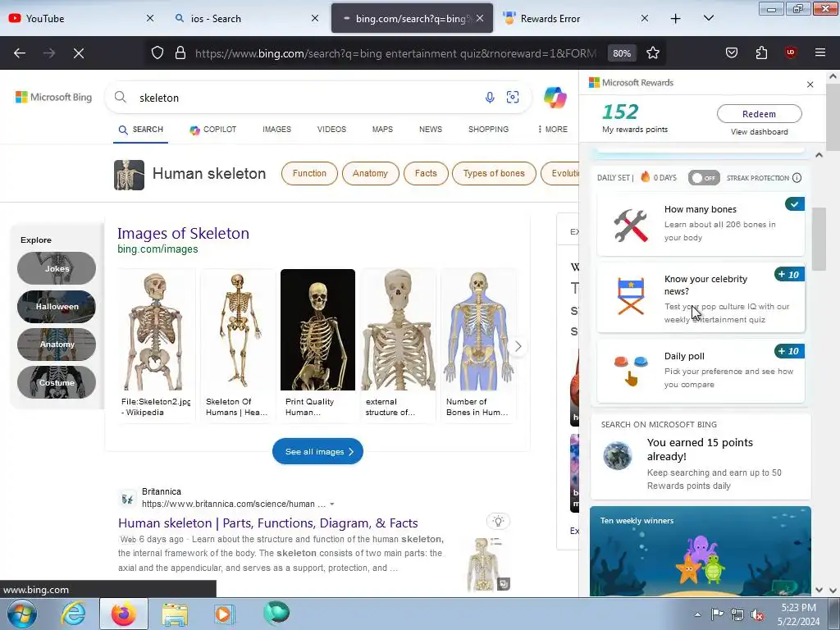The height and width of the screenshot is (630, 840).
Task: Select the Facts topic chip
Action: (426, 174)
